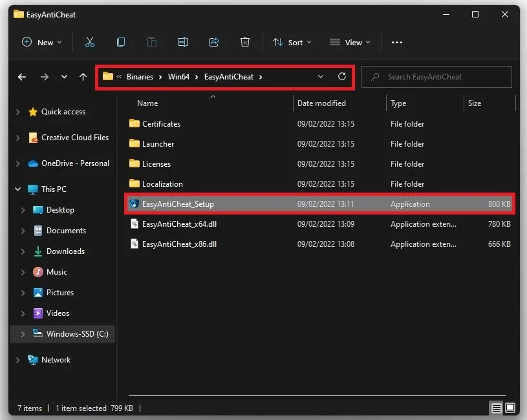
Task: Click the EasyAntiCheat_Setup application icon
Action: (134, 204)
